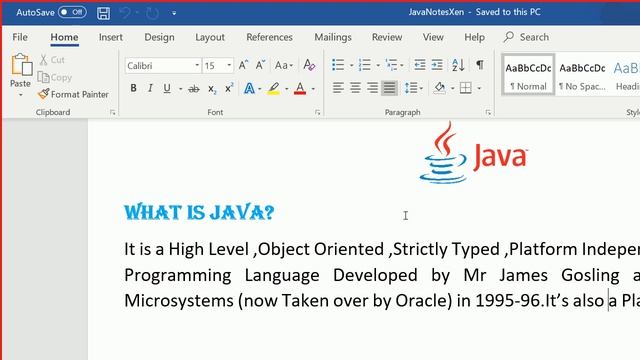Switch to the Insert tab
The image size is (640, 360).
point(111,37)
